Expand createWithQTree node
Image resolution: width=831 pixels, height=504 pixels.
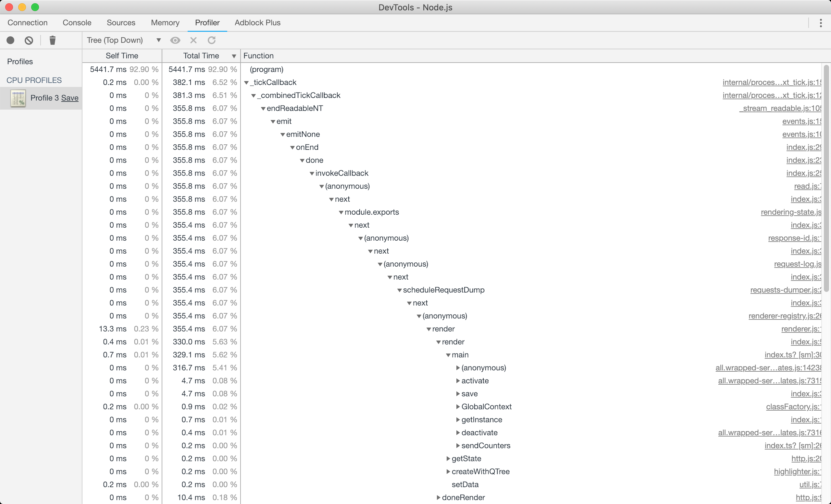click(x=448, y=472)
